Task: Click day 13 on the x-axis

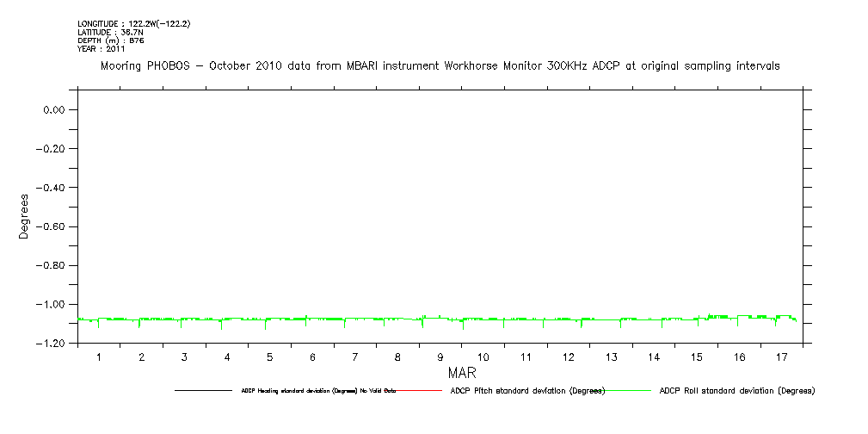Action: (612, 356)
